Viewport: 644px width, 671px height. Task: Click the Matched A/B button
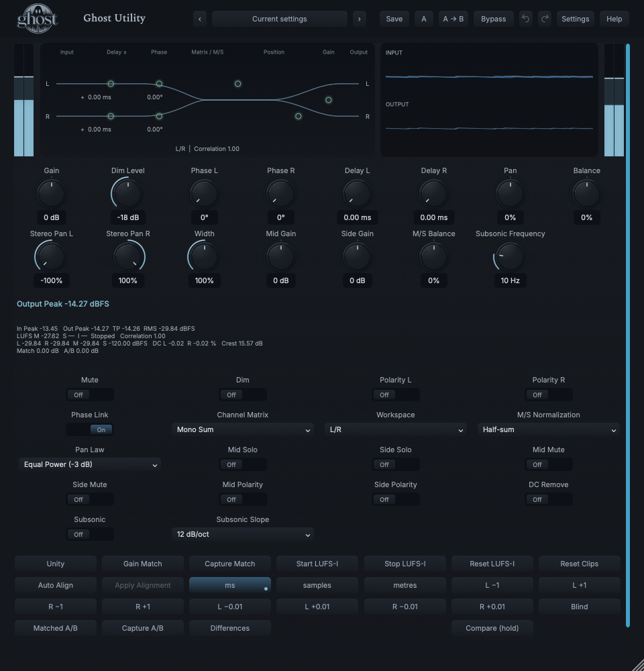click(x=56, y=628)
